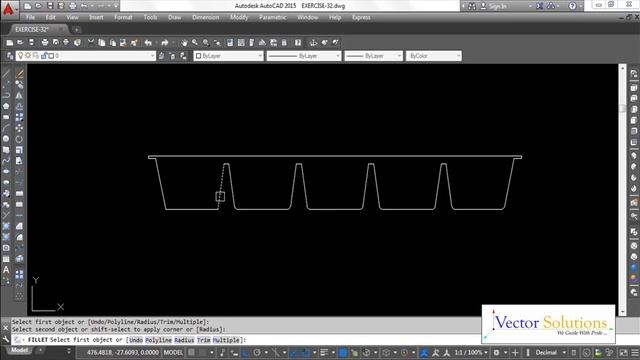640x360 pixels.
Task: Click the Zoom Realtime icon
Action: tap(195, 42)
